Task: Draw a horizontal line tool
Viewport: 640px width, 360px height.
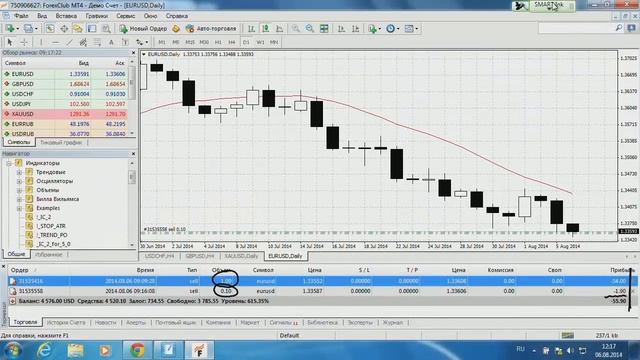Action: pos(55,42)
